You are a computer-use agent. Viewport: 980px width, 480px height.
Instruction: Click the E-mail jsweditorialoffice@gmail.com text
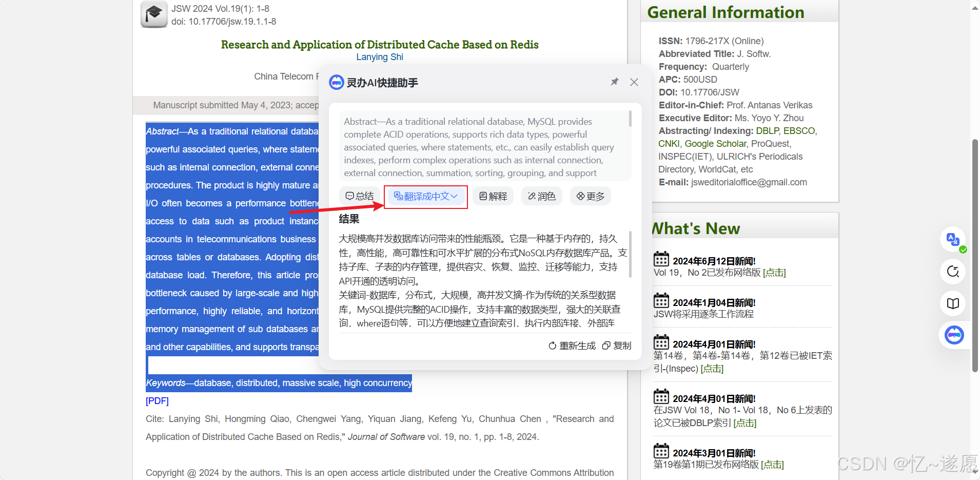coord(733,182)
